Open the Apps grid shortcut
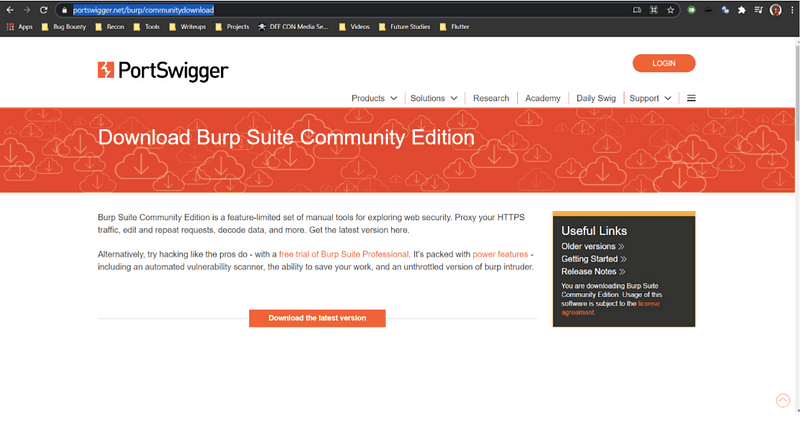The height and width of the screenshot is (426, 800). click(x=19, y=27)
